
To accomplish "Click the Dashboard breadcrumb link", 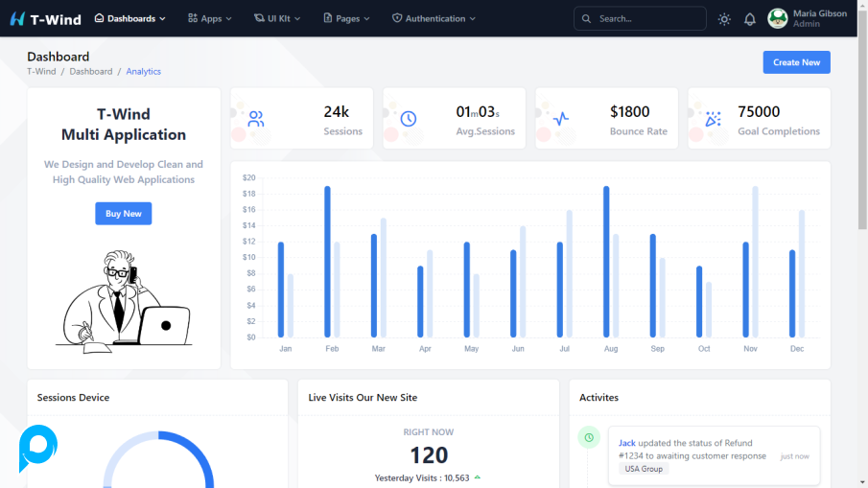I will pyautogui.click(x=91, y=71).
